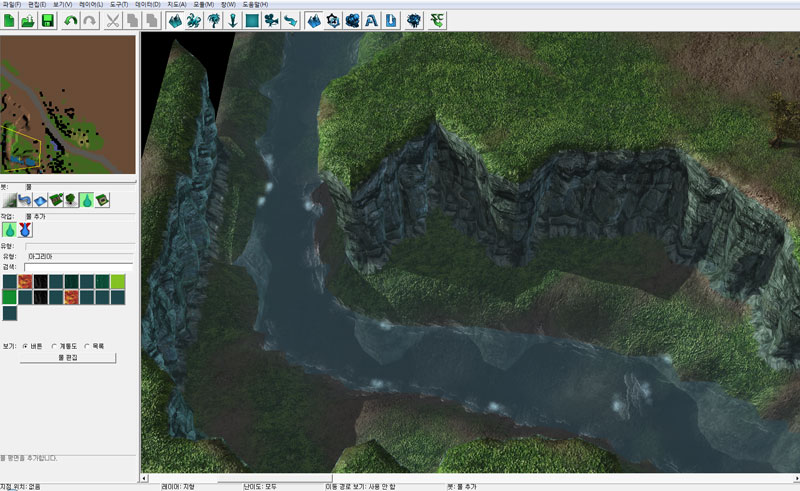Create a new document with the New icon
Viewport: 800px width, 491px height.
click(9, 21)
